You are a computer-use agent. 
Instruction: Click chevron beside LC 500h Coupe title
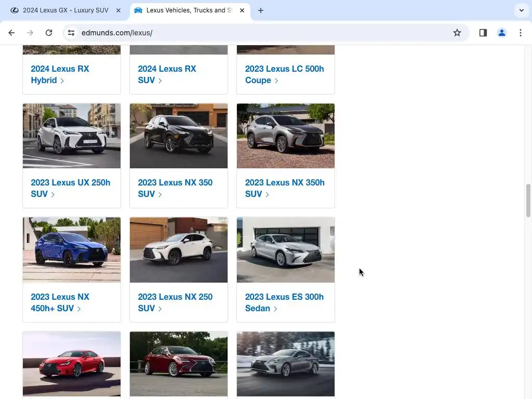tap(276, 81)
